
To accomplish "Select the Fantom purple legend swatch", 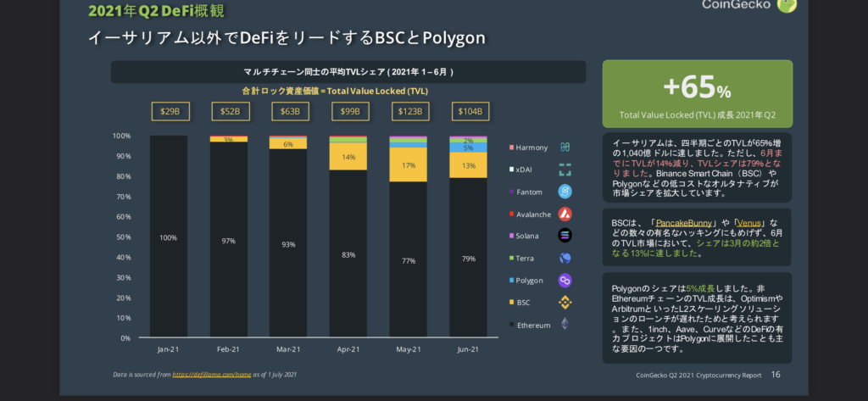I will (511, 192).
